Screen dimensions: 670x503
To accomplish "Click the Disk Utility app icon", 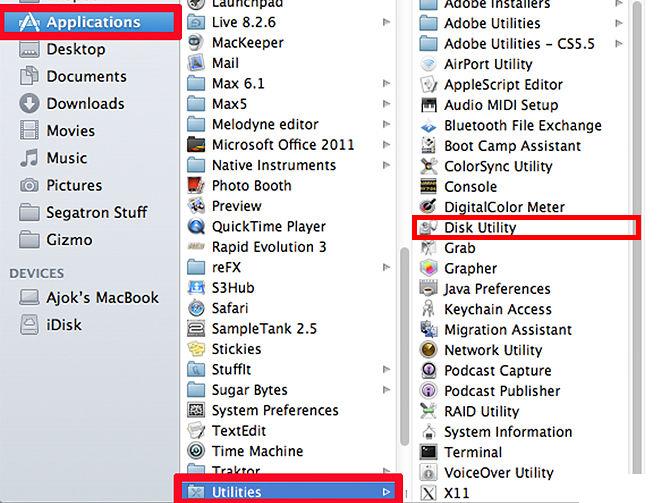I will pos(428,228).
